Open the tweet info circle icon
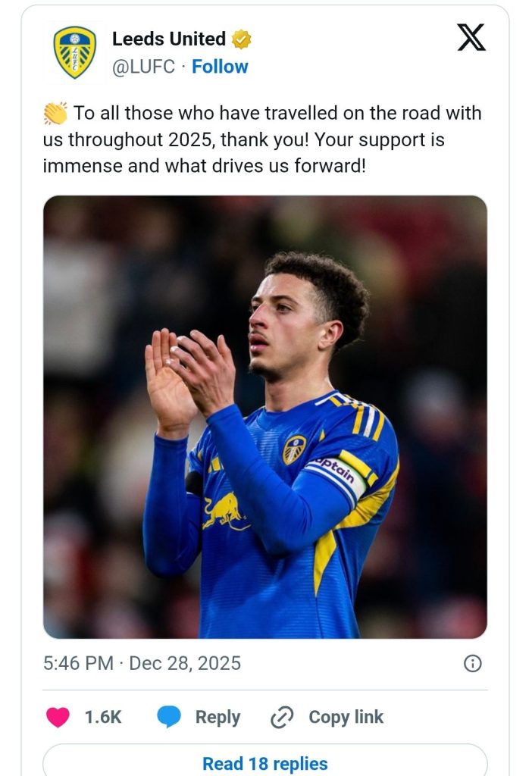The width and height of the screenshot is (532, 776). point(472,663)
